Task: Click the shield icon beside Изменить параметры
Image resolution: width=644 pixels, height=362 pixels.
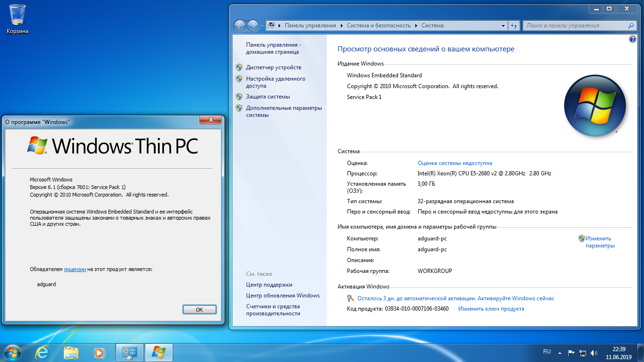Action: [582, 239]
